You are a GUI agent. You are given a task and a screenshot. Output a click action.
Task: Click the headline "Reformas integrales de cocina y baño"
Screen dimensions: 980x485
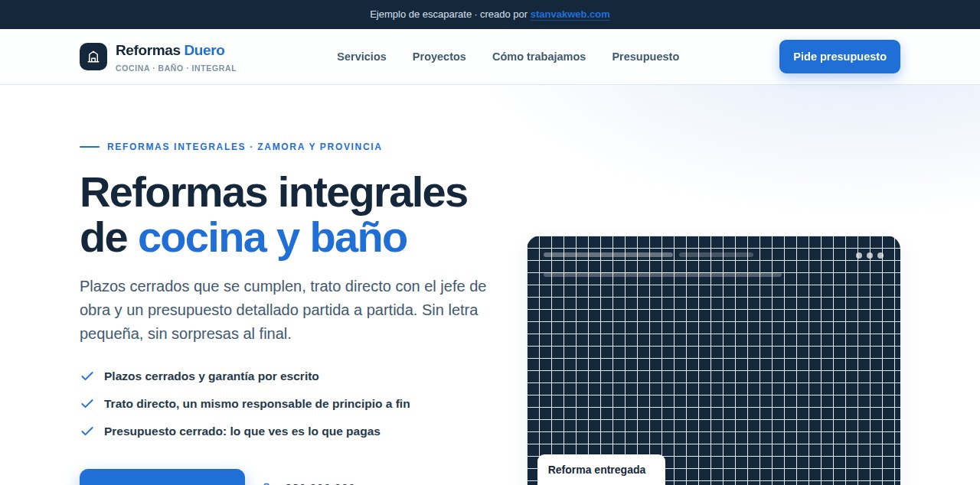(x=273, y=215)
